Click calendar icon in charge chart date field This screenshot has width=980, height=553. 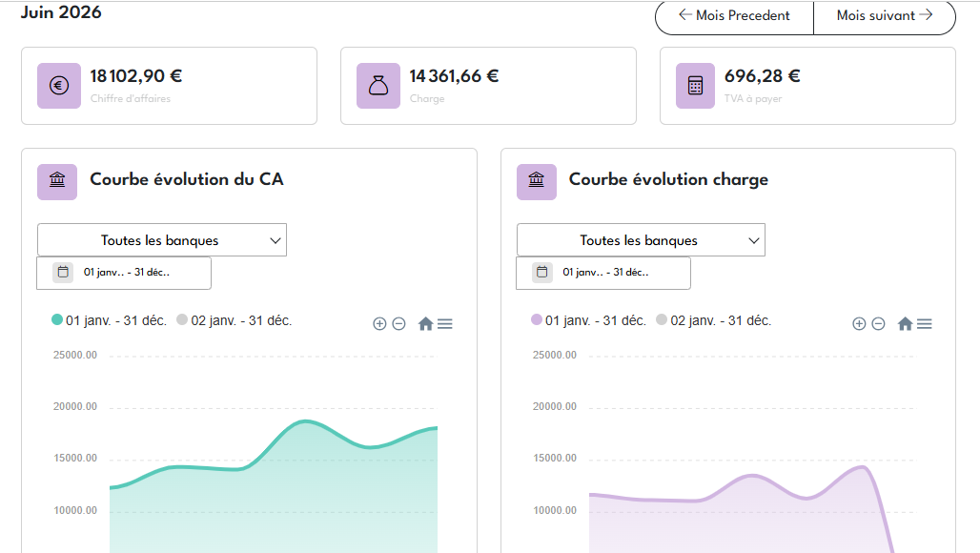(x=541, y=272)
